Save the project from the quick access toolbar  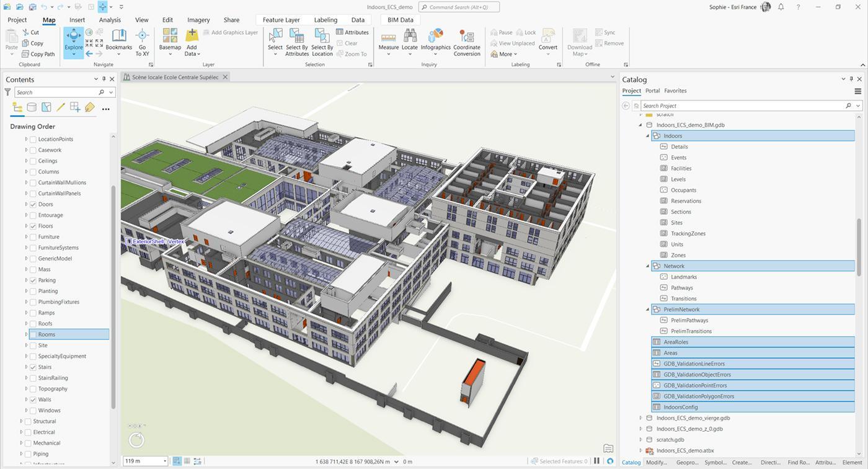pos(32,7)
